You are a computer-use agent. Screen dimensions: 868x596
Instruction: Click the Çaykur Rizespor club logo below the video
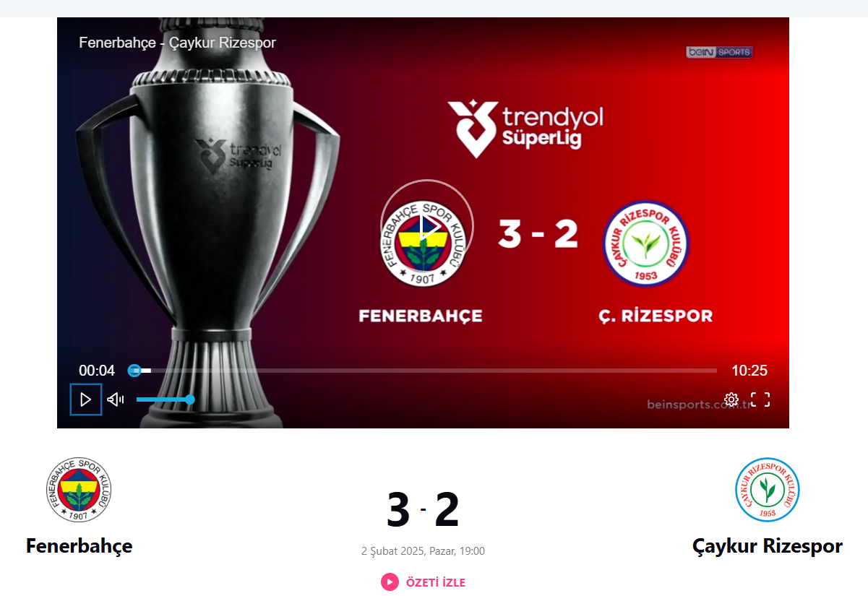point(768,490)
